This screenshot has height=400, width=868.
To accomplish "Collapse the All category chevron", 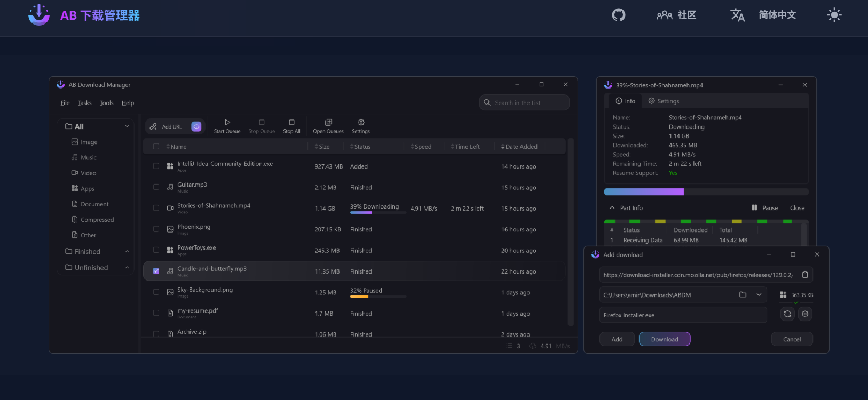I will [127, 126].
